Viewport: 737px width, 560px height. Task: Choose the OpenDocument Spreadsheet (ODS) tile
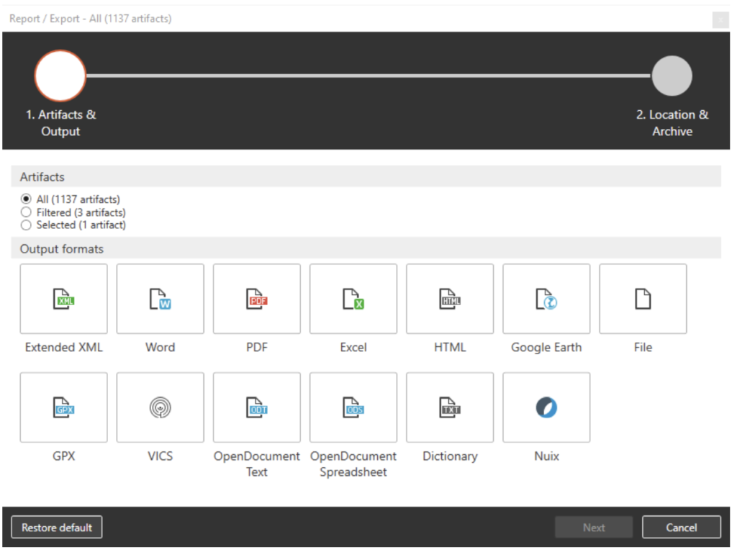pos(353,407)
